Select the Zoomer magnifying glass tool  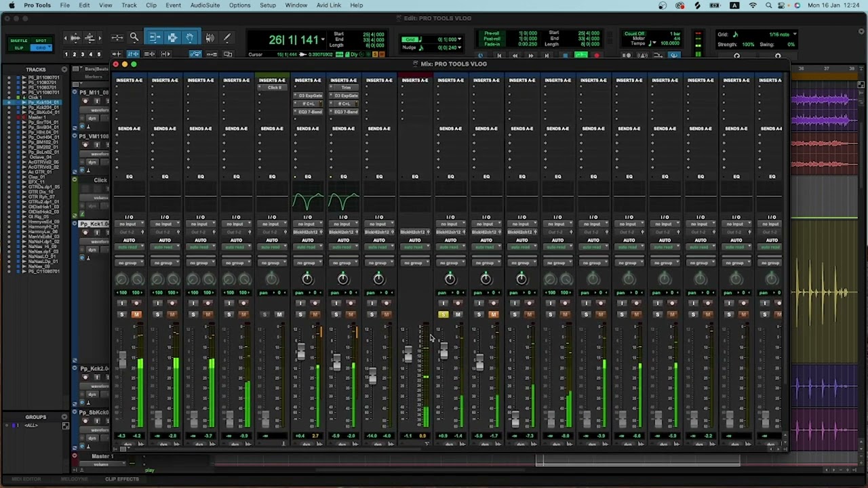134,38
